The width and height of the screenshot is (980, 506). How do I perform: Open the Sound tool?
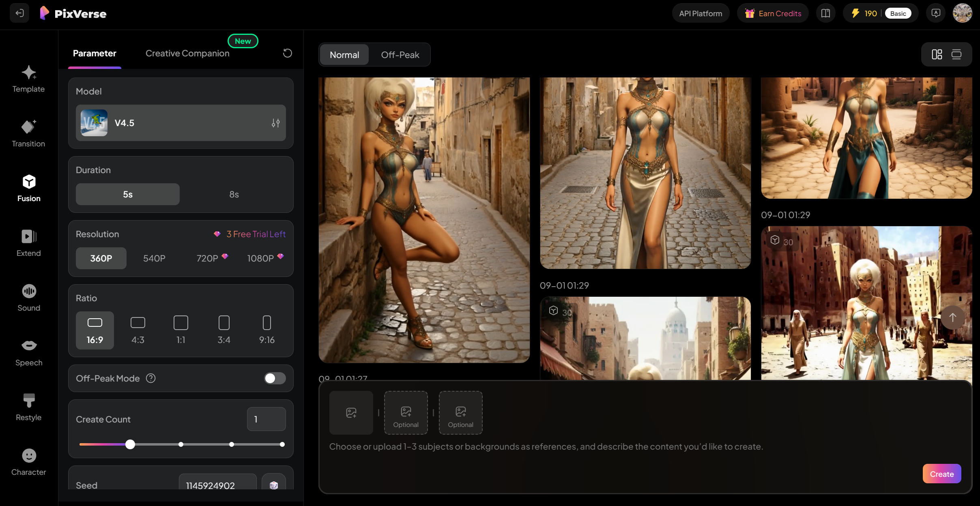(28, 298)
